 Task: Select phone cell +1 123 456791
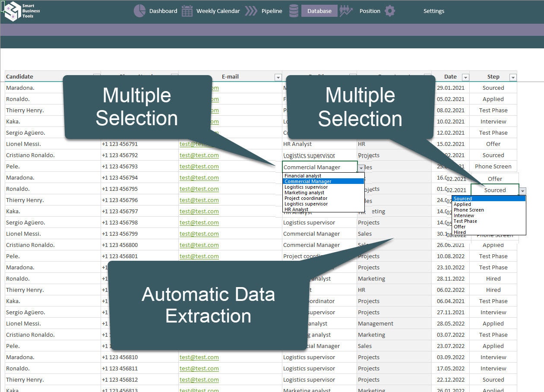pos(139,144)
